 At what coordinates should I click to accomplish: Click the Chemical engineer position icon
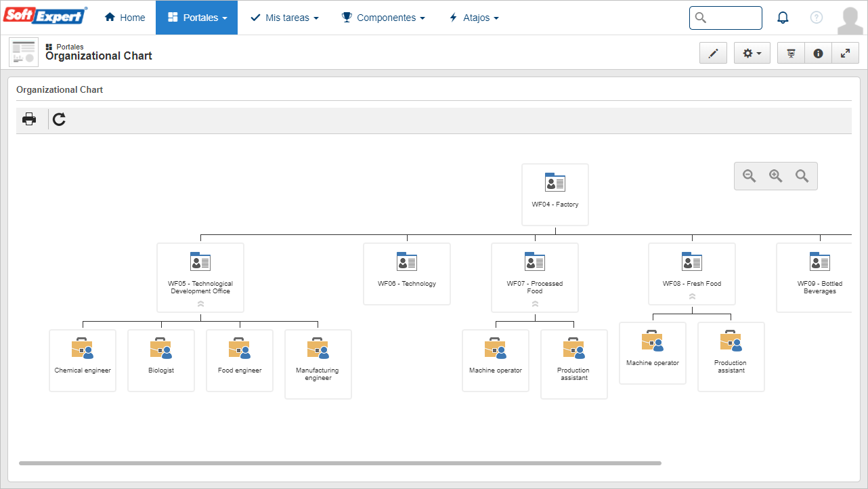tap(83, 348)
